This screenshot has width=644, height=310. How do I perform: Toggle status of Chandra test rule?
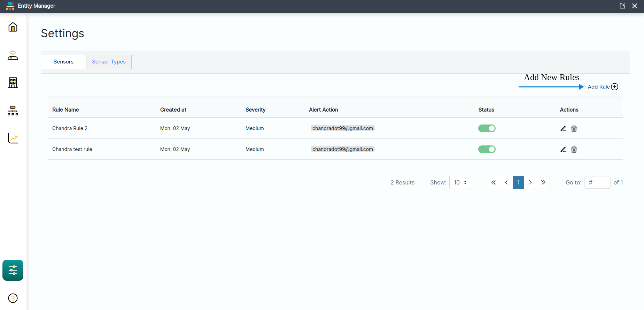487,149
